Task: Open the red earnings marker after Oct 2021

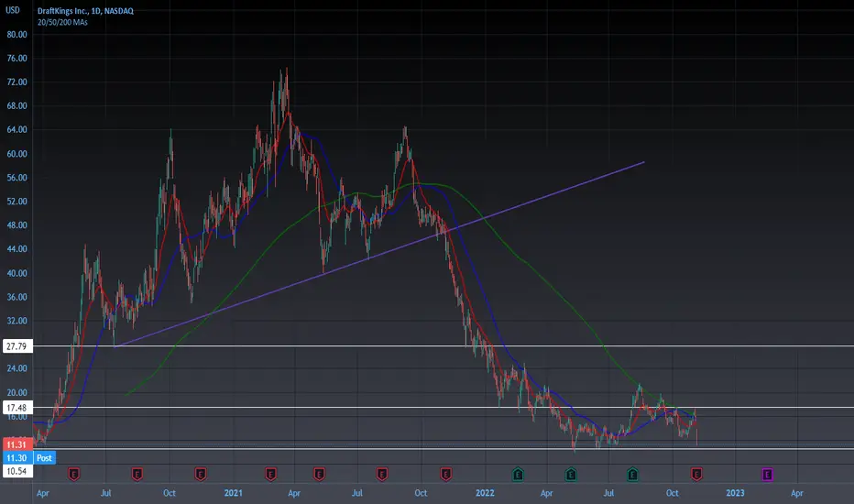Action: 445,475
